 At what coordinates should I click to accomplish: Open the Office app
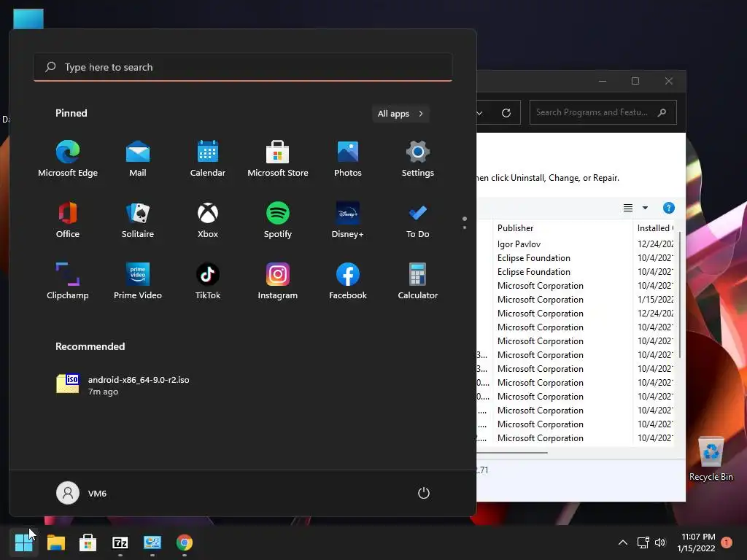click(x=68, y=220)
